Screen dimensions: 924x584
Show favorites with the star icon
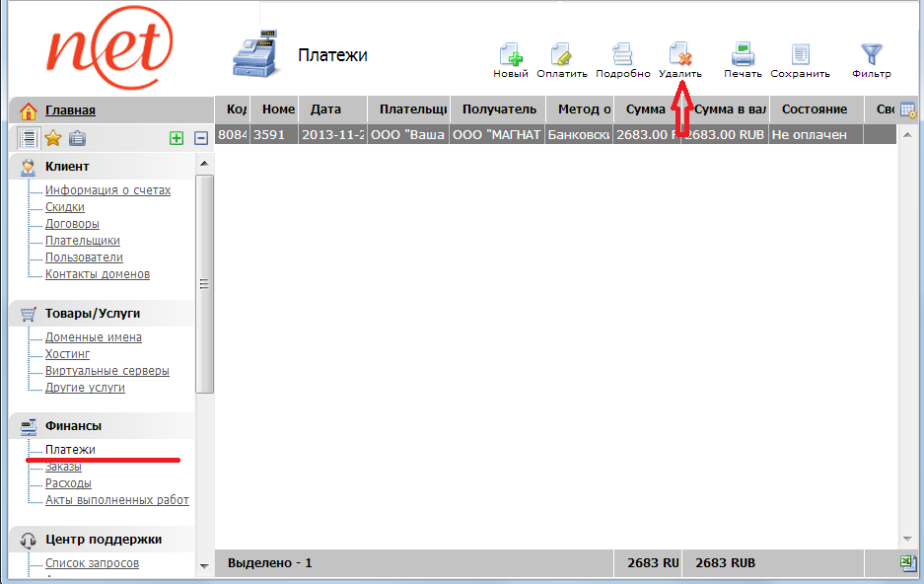[x=53, y=138]
